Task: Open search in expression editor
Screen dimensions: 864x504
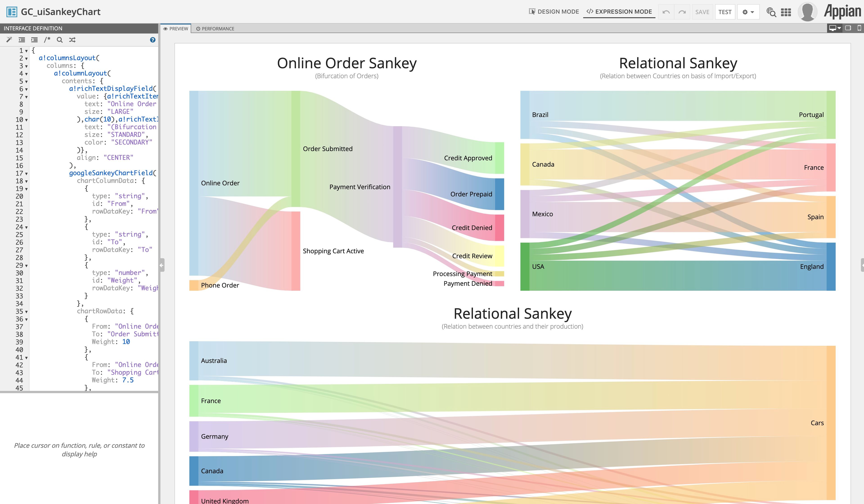Action: [x=60, y=40]
